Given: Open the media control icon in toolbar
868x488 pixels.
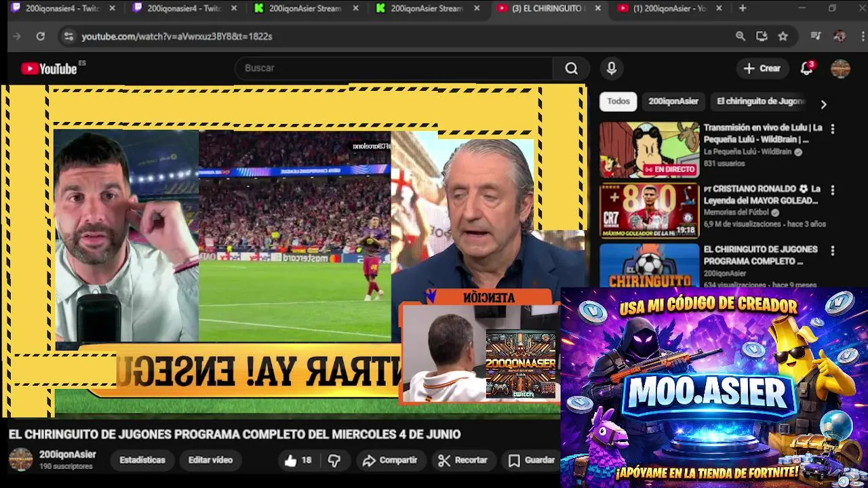Looking at the screenshot, I should coord(816,36).
